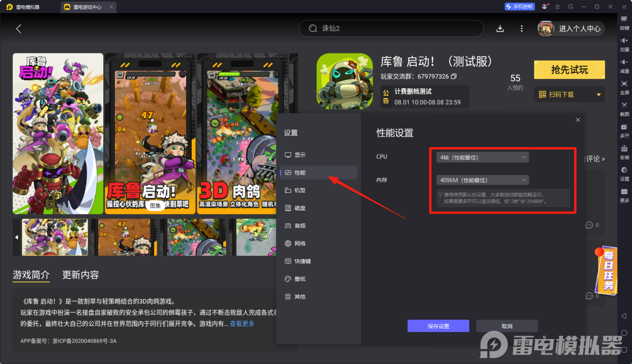Viewport: 632px width, 364px height.
Task: Click the 保存设置 button
Action: (x=438, y=326)
